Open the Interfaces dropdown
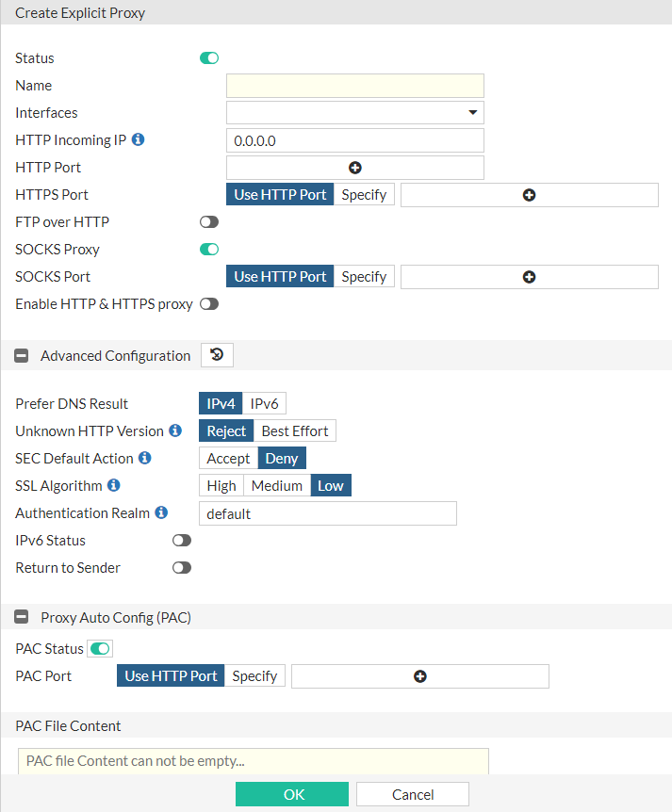 pos(472,112)
